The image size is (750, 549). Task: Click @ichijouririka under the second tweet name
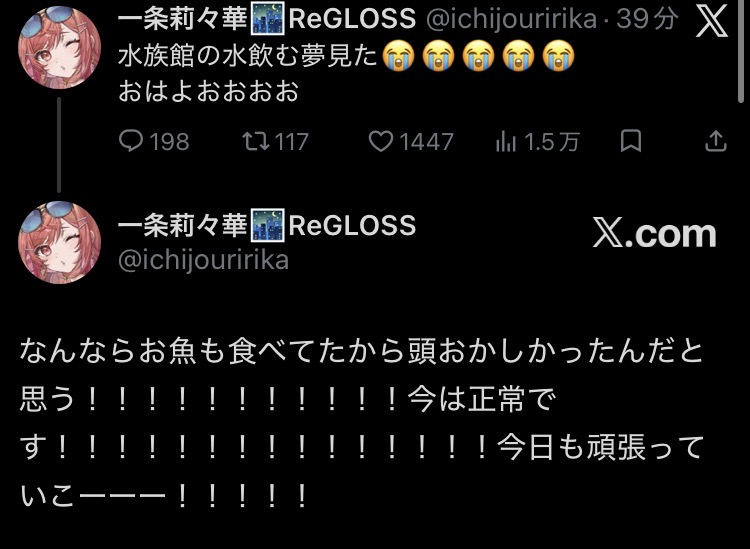[x=203, y=261]
